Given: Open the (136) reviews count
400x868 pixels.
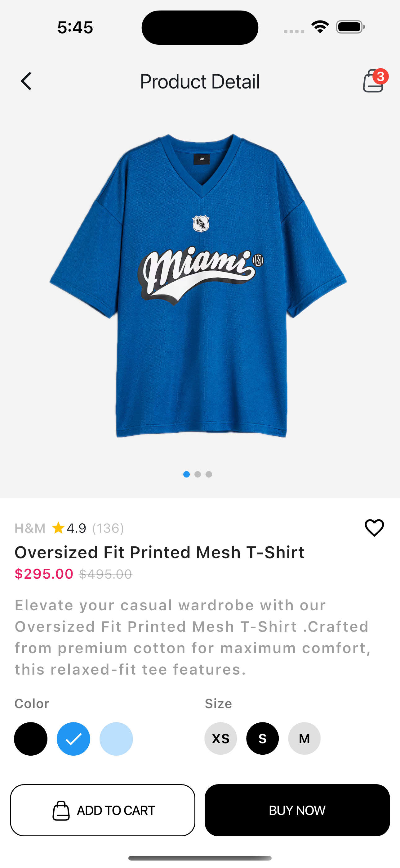Looking at the screenshot, I should (108, 528).
